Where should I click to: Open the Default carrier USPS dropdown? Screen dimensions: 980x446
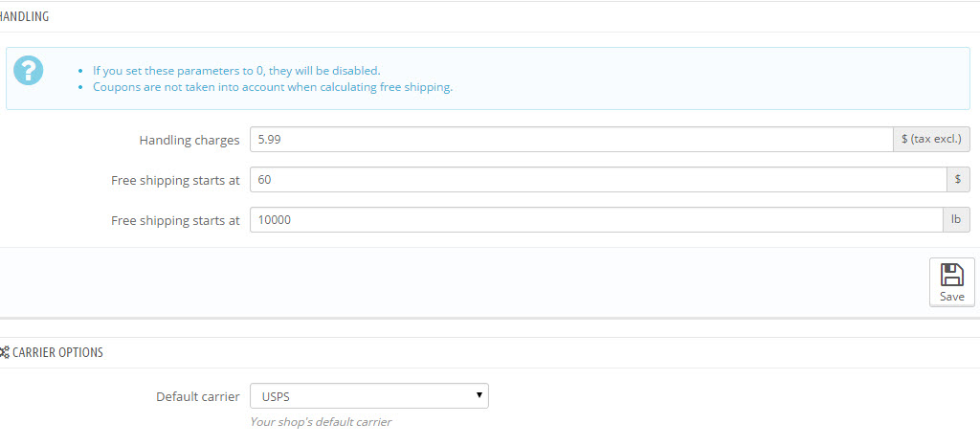(x=368, y=396)
